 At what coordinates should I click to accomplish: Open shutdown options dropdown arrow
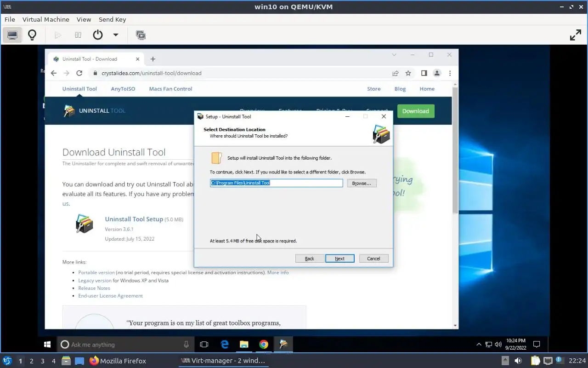(x=116, y=35)
